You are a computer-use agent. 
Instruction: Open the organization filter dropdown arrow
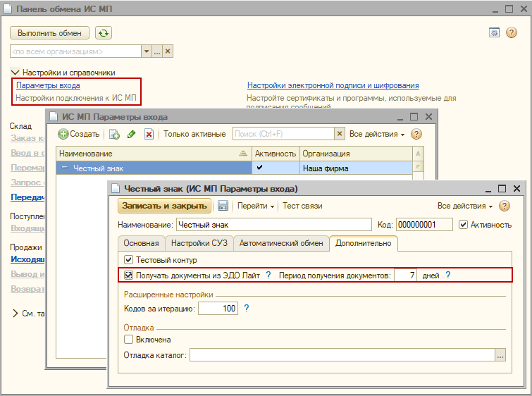(147, 51)
